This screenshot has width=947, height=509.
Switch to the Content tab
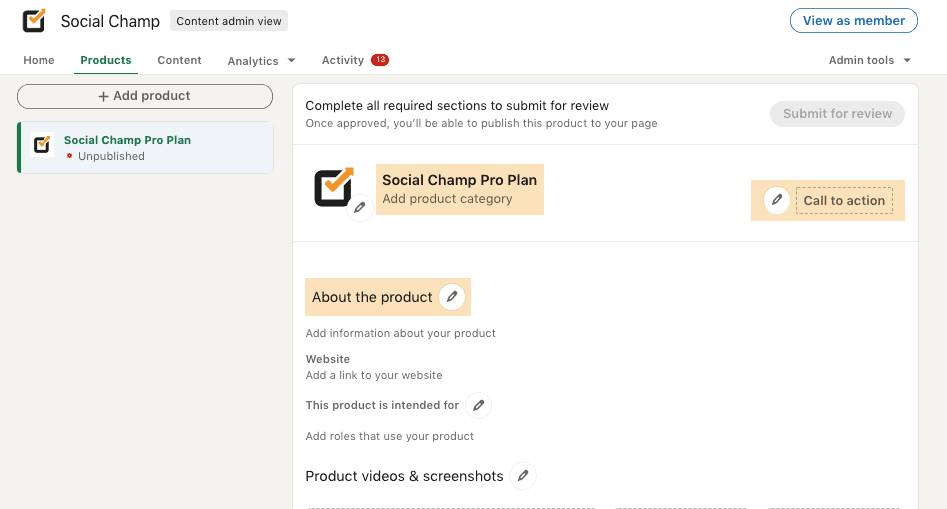click(179, 60)
